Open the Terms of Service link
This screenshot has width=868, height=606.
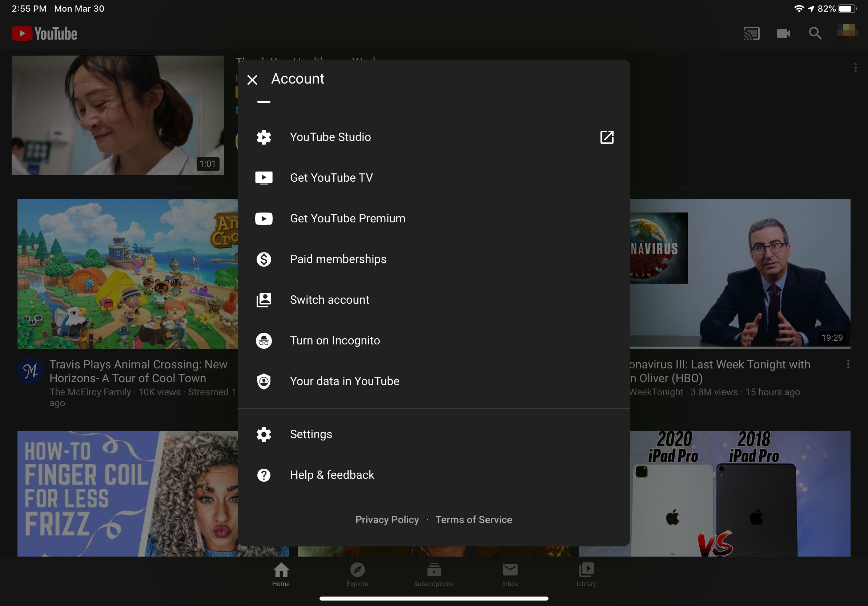click(474, 520)
